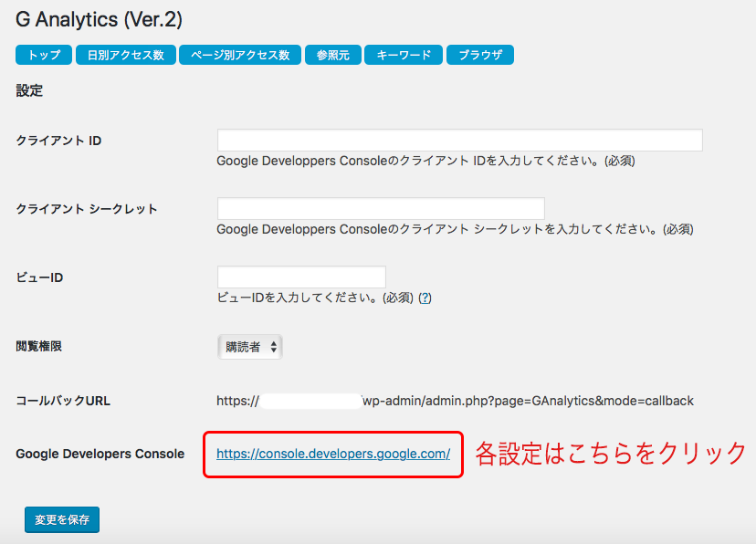Show the ブラウザ tab

479,55
